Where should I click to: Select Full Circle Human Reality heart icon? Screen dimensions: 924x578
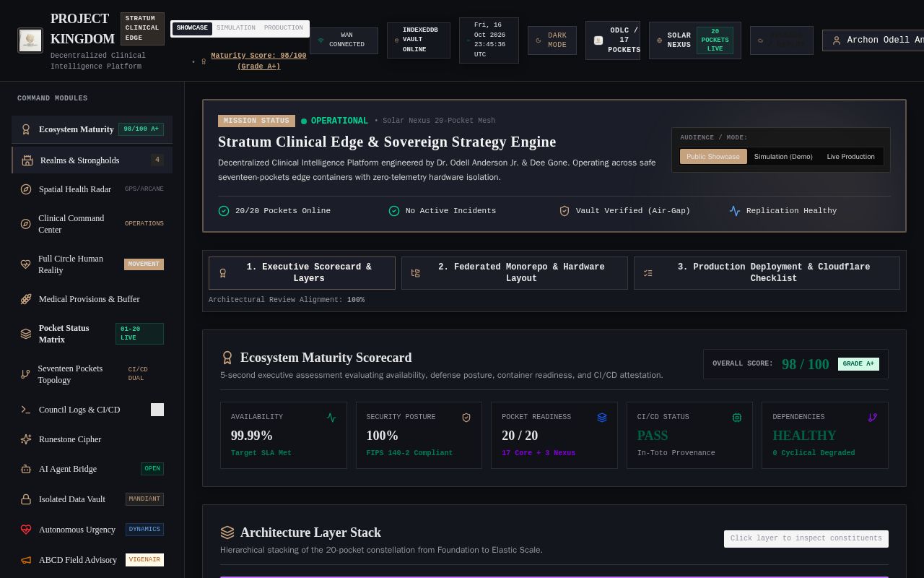click(26, 264)
